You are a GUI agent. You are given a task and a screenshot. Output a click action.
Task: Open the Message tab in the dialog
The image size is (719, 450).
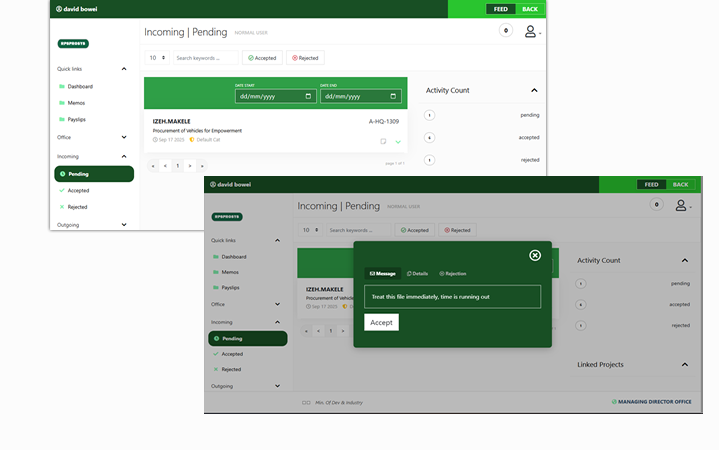[x=382, y=273]
